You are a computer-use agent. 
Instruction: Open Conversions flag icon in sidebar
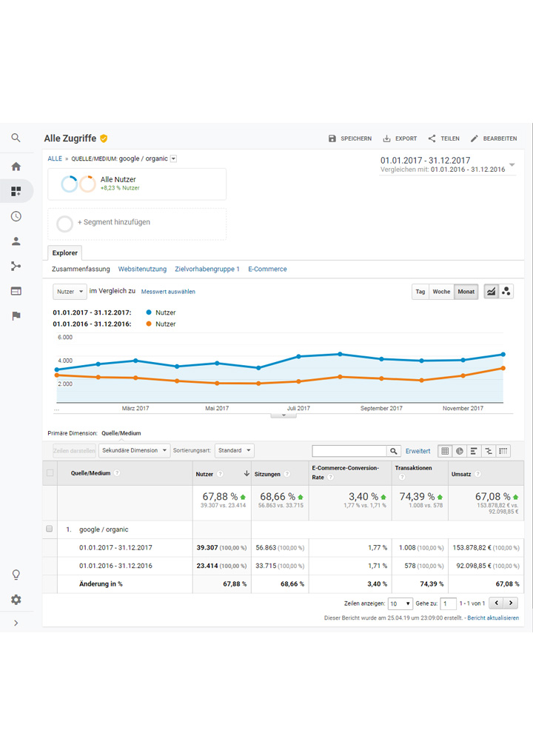pyautogui.click(x=16, y=316)
